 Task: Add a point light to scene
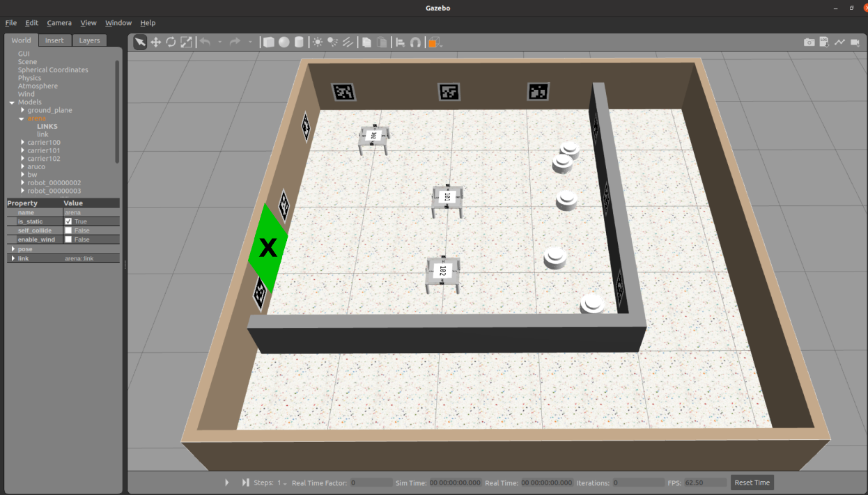[x=318, y=42]
